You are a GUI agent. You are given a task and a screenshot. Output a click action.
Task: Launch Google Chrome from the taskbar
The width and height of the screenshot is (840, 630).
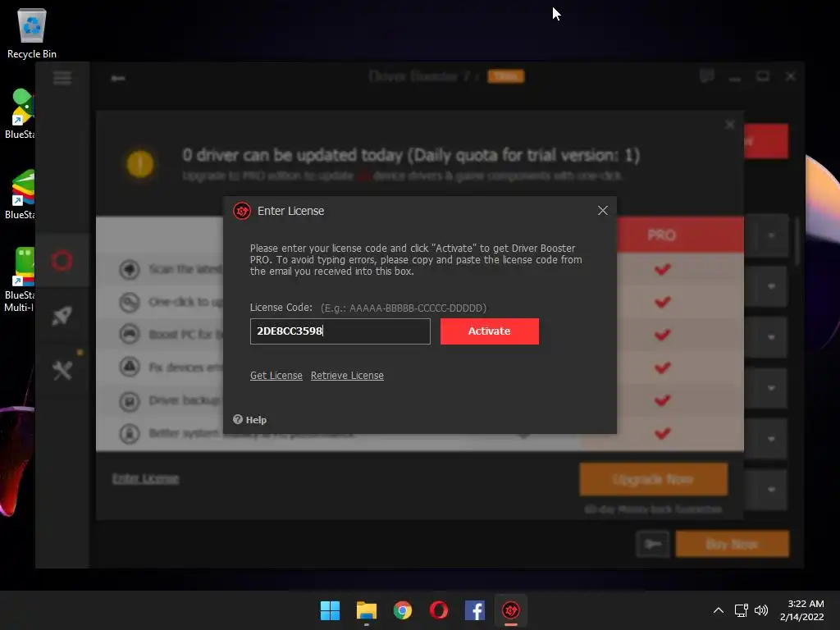tap(402, 610)
